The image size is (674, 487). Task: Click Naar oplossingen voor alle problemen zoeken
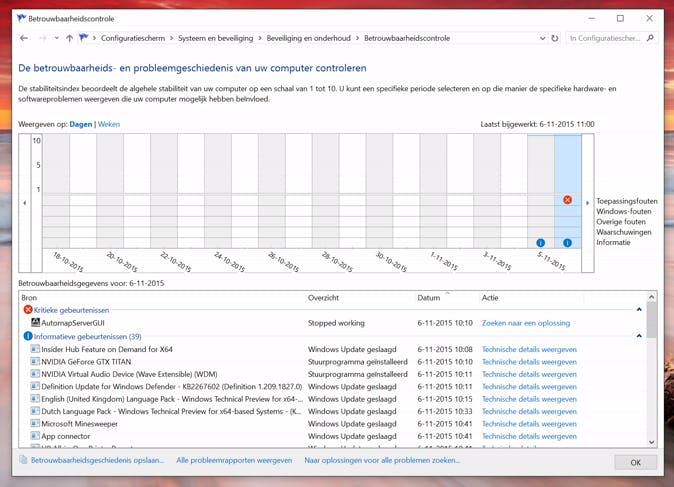tap(382, 460)
